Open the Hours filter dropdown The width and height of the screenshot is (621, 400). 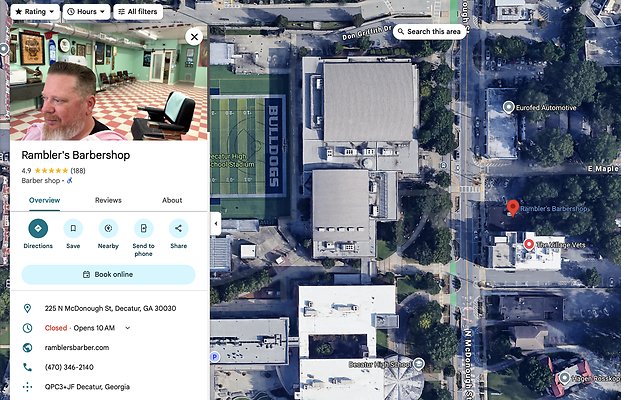click(x=86, y=12)
